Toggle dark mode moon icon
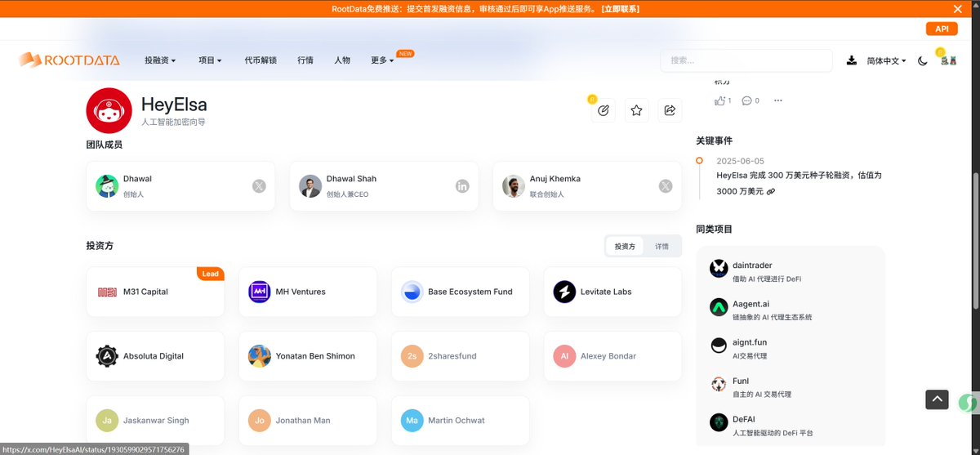The height and width of the screenshot is (455, 980). (923, 60)
